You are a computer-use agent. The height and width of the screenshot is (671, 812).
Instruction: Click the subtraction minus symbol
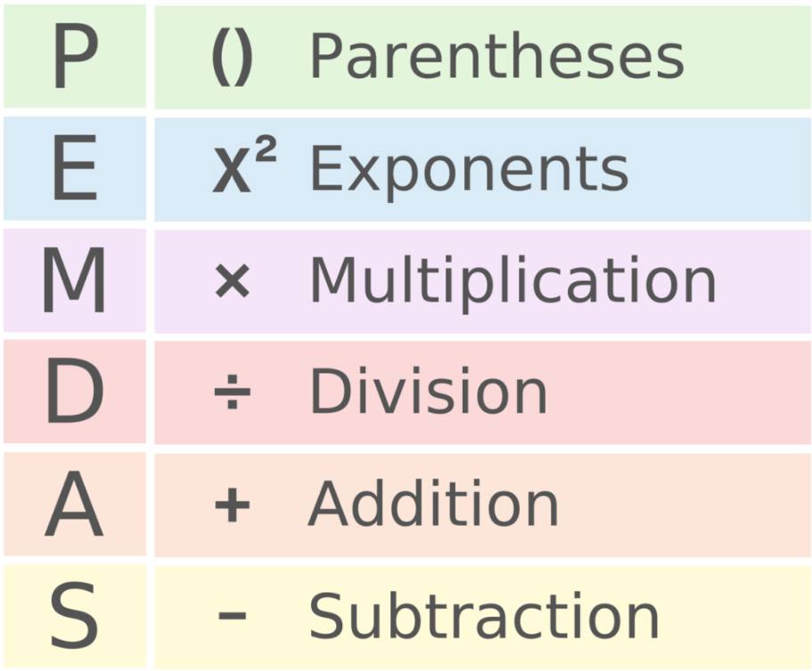click(x=233, y=616)
